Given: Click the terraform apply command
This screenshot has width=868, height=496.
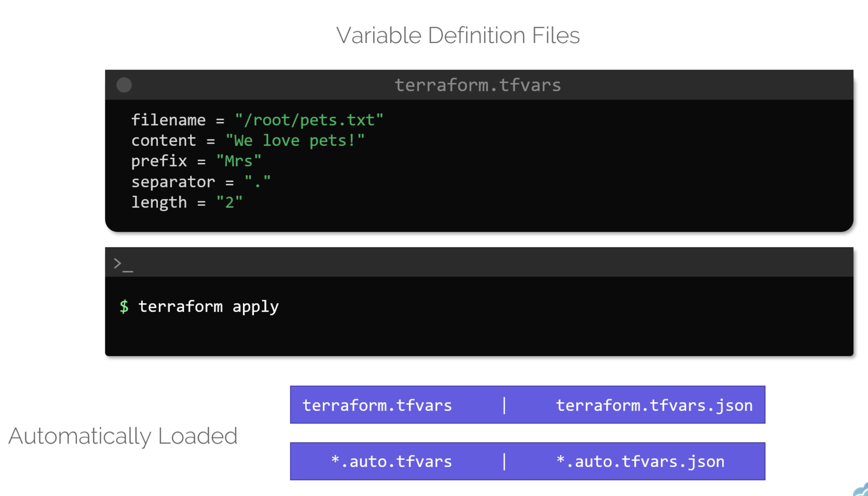Looking at the screenshot, I should [x=208, y=307].
